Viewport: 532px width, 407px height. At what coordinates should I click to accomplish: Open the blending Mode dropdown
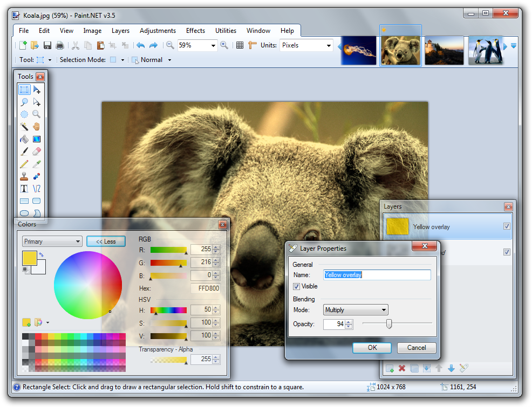click(x=356, y=310)
